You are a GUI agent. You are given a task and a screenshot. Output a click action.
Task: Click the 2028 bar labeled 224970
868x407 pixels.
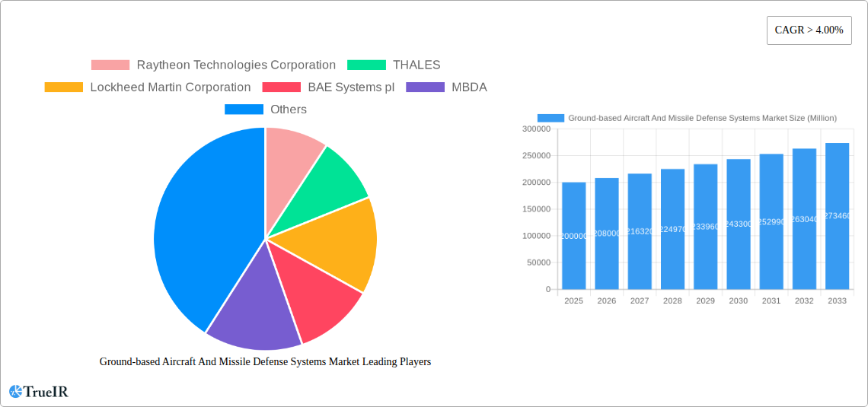click(x=672, y=229)
